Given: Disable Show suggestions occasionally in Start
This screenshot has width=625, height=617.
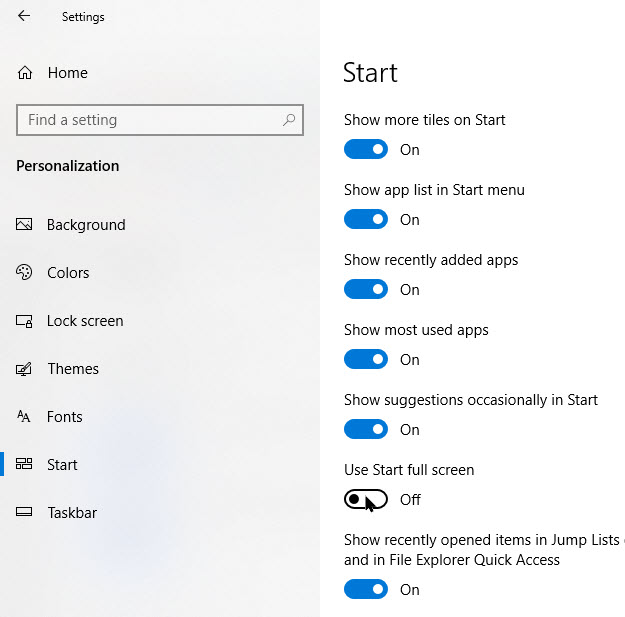Looking at the screenshot, I should (365, 430).
